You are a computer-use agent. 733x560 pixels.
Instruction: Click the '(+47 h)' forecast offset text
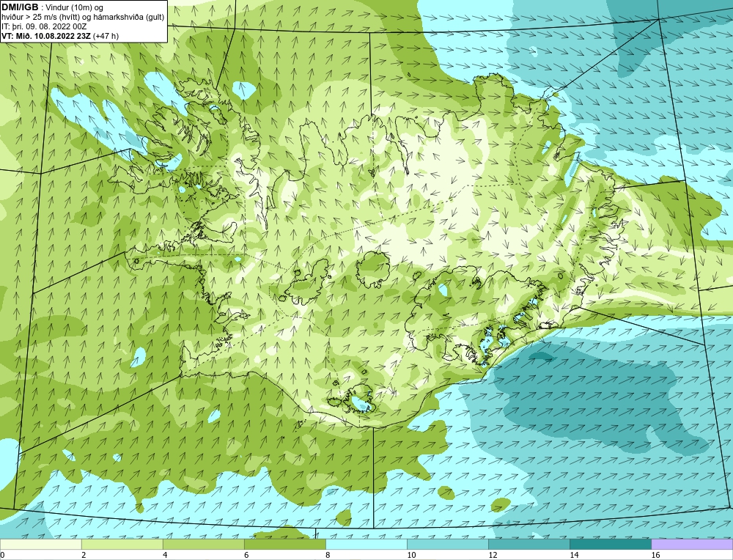coord(106,36)
